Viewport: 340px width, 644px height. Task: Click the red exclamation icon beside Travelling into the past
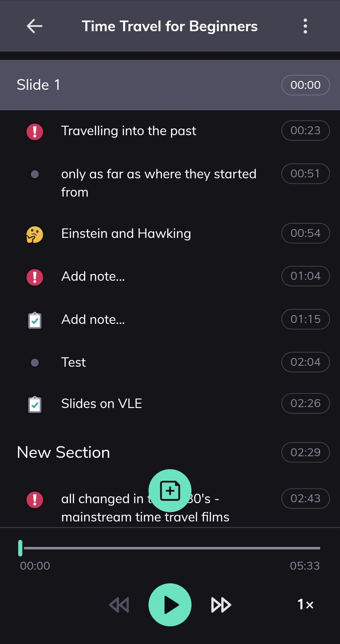35,131
